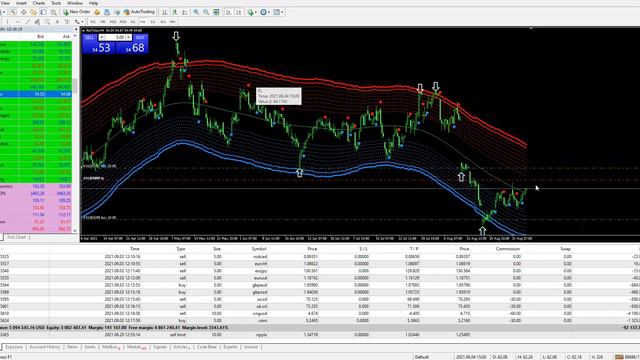Open the Help menu
The image size is (640, 360).
coord(93,3)
